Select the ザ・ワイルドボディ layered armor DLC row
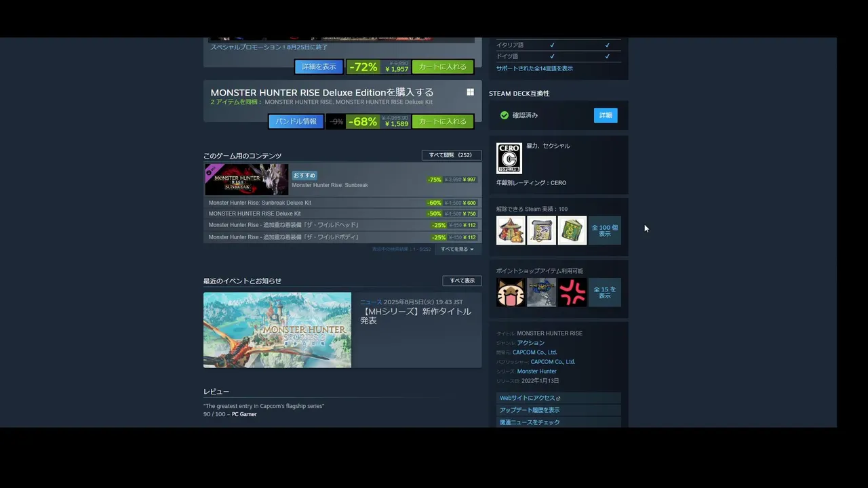 point(342,237)
